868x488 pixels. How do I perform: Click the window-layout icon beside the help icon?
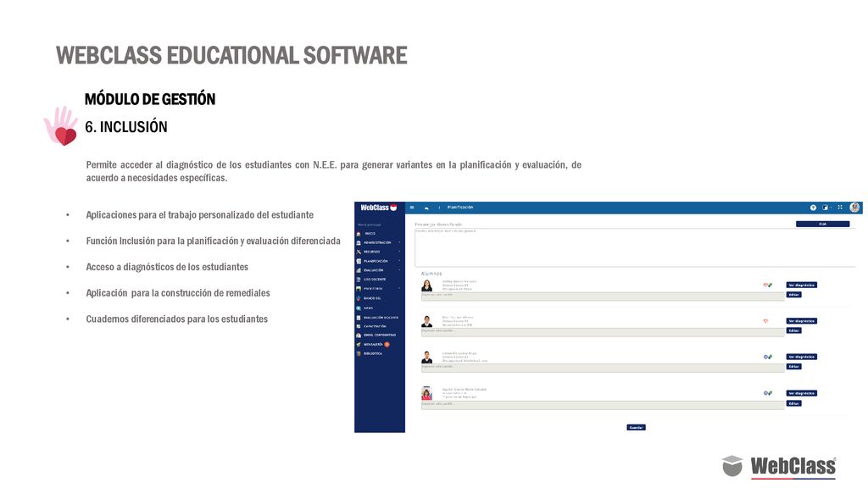(826, 208)
